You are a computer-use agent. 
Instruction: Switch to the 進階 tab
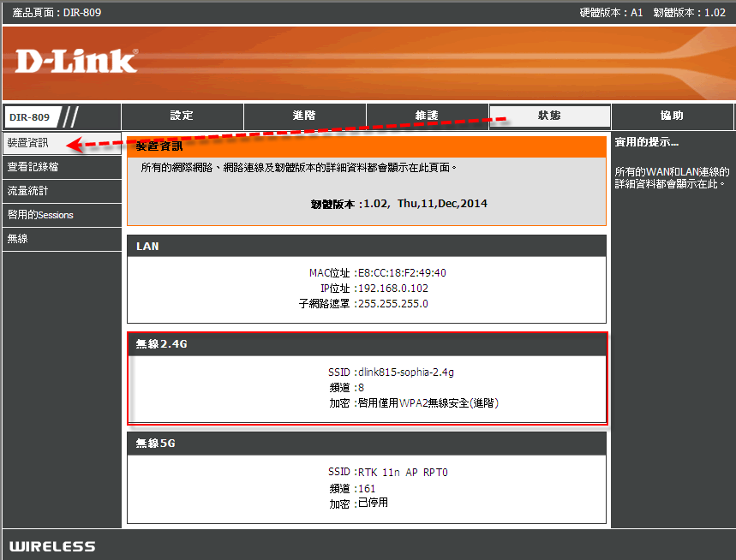304,116
